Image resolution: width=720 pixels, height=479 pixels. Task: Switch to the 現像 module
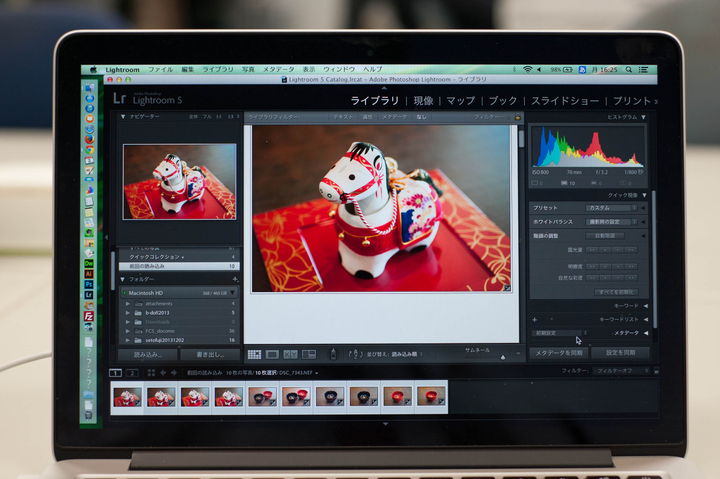tap(423, 101)
